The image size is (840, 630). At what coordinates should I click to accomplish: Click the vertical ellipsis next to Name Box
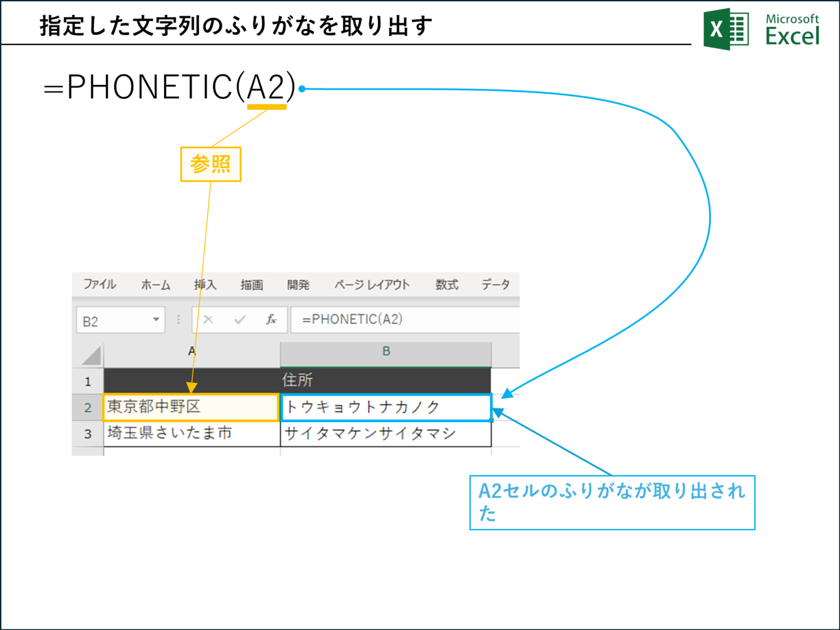178,319
